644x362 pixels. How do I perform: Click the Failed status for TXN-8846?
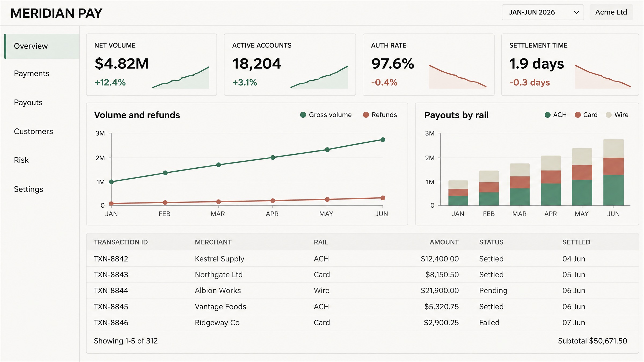click(489, 323)
